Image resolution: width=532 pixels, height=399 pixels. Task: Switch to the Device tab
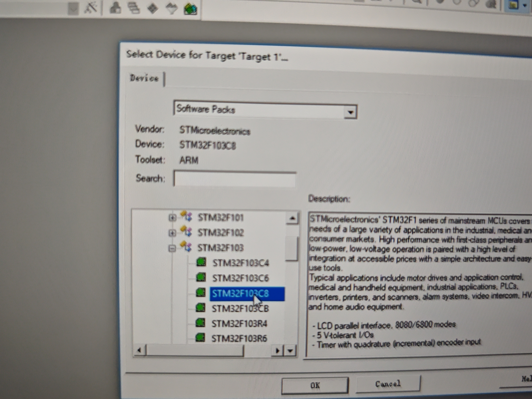pos(144,78)
